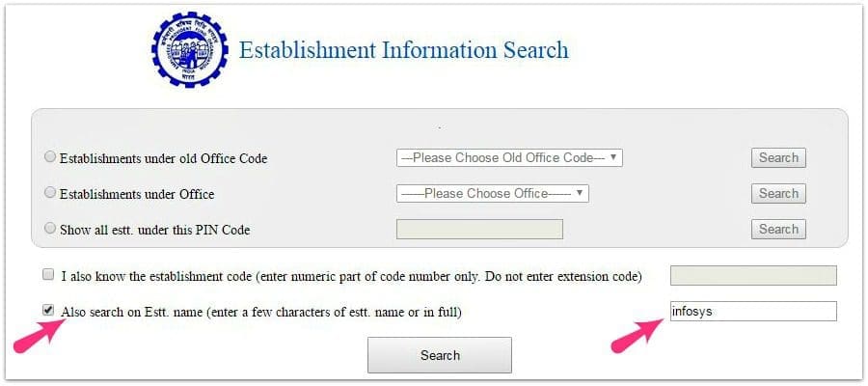Uncheck Also search on Estt. name checkbox
868x386 pixels.
pyautogui.click(x=49, y=310)
